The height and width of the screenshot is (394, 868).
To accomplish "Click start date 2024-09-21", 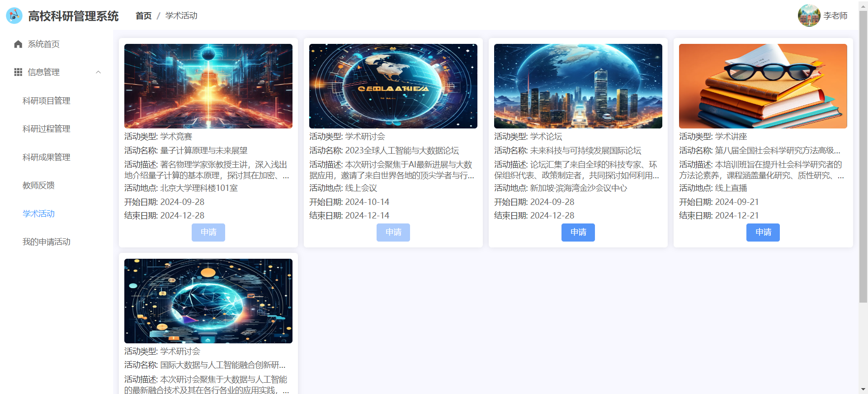I will pyautogui.click(x=737, y=202).
